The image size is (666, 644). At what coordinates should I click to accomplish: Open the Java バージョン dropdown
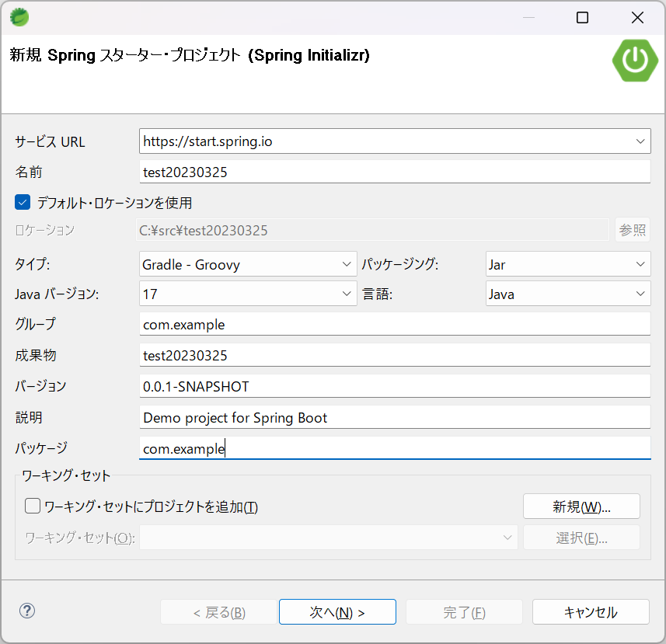point(347,294)
